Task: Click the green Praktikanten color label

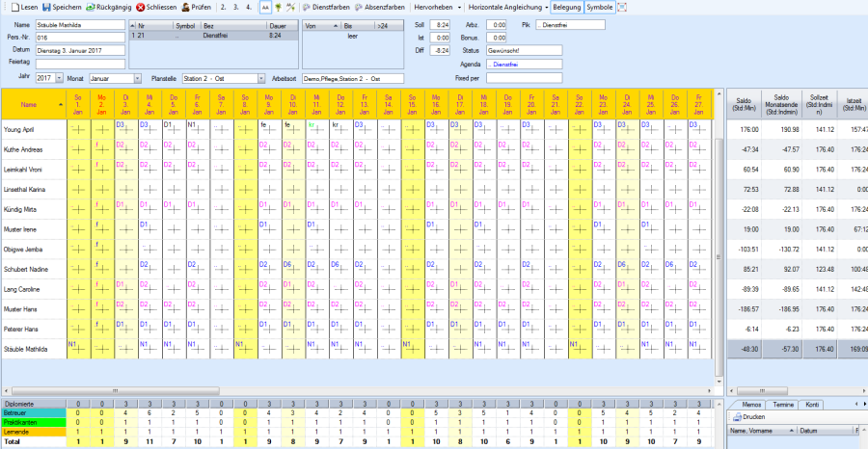Action: (x=29, y=422)
